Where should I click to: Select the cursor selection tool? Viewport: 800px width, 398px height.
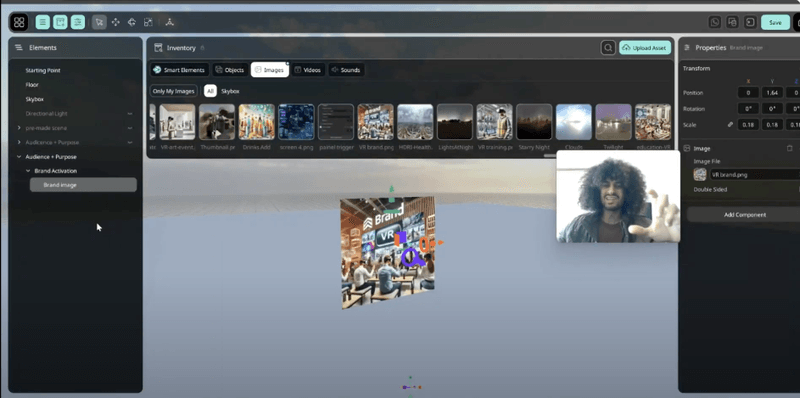99,22
